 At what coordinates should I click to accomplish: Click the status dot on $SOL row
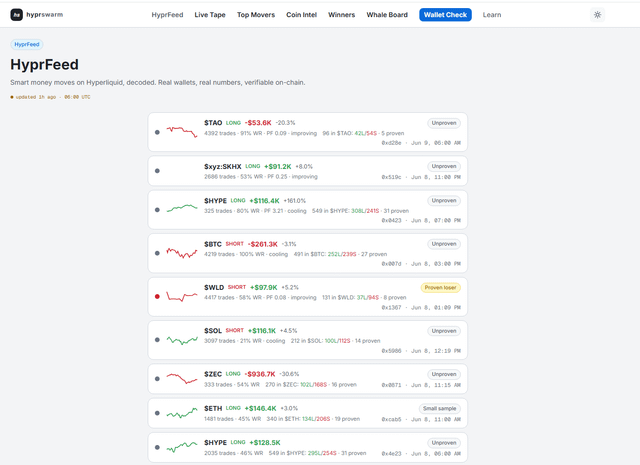(x=157, y=340)
